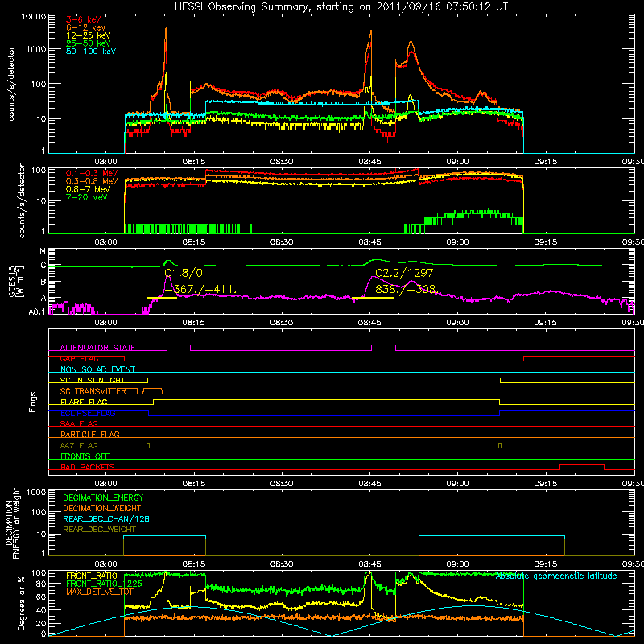Pick the yellow 12-25 keV legend entry
The width and height of the screenshot is (644, 644).
(x=88, y=35)
